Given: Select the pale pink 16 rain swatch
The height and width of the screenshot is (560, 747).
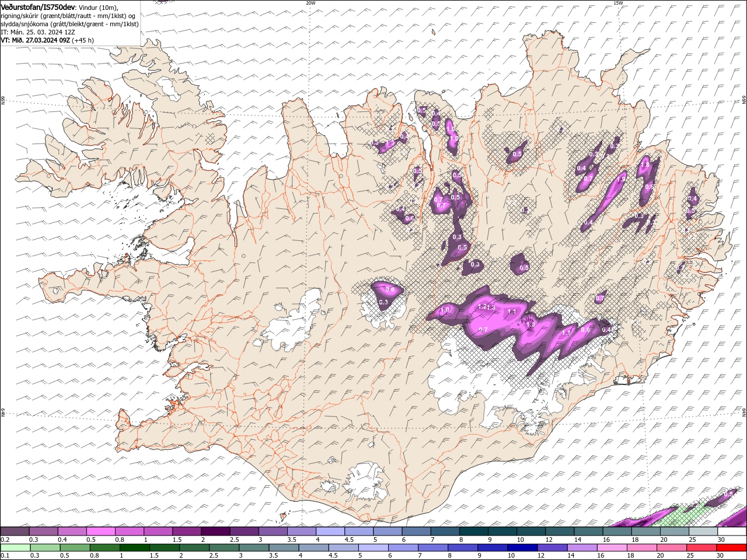Looking at the screenshot, I should pyautogui.click(x=612, y=548).
